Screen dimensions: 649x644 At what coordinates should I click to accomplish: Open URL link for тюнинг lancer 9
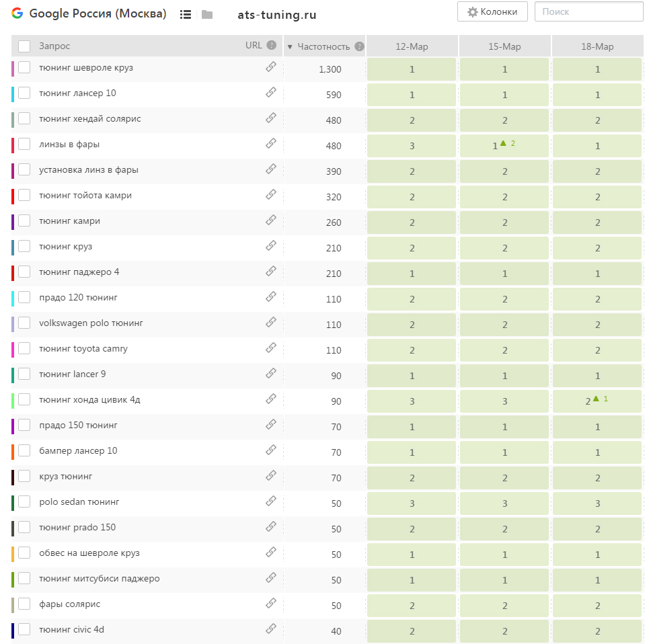click(x=271, y=374)
